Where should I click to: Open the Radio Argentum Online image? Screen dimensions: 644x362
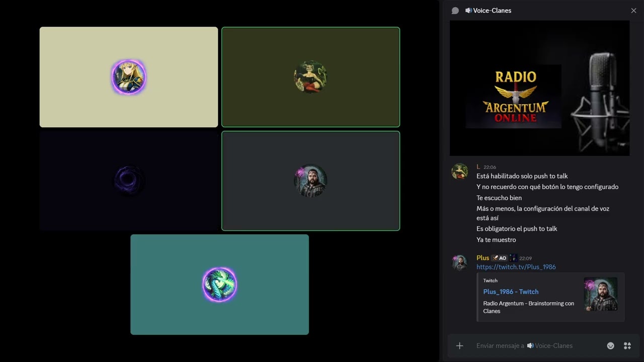click(539, 88)
